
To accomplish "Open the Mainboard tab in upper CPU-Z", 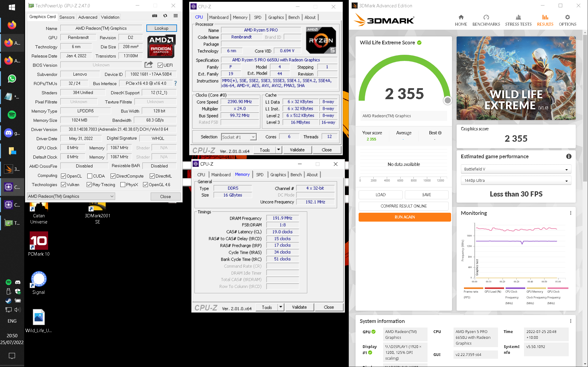I will (219, 17).
